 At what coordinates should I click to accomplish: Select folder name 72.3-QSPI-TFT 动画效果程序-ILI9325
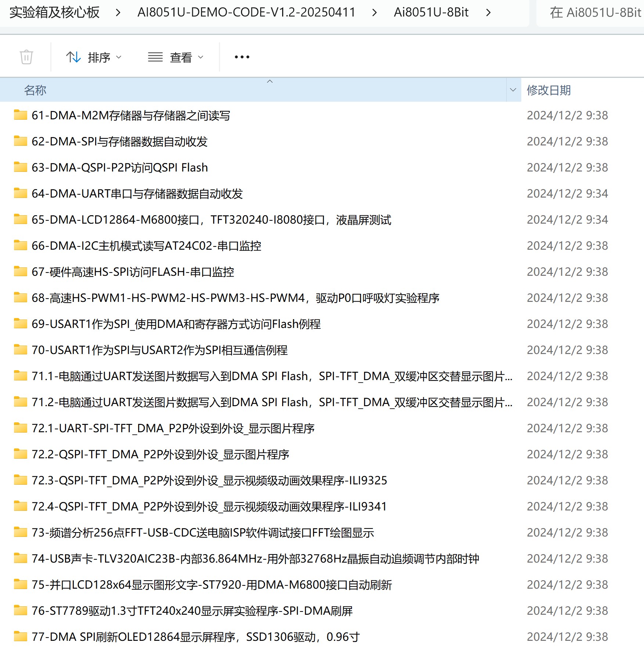coord(209,481)
